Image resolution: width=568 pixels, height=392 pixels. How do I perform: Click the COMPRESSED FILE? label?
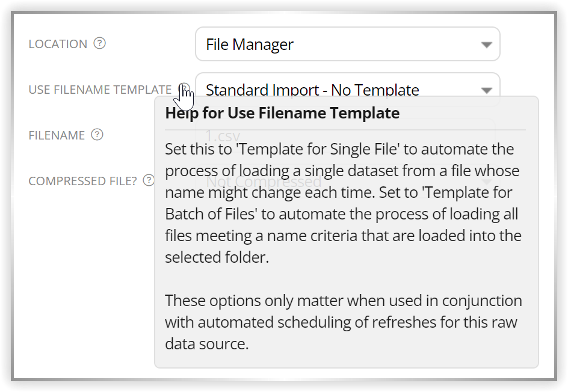pyautogui.click(x=82, y=181)
